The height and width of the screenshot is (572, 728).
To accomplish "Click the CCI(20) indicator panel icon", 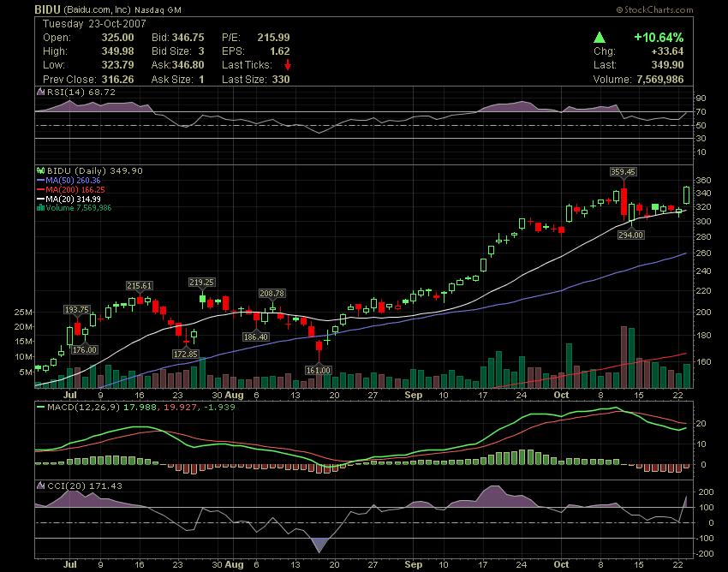I will (x=41, y=486).
